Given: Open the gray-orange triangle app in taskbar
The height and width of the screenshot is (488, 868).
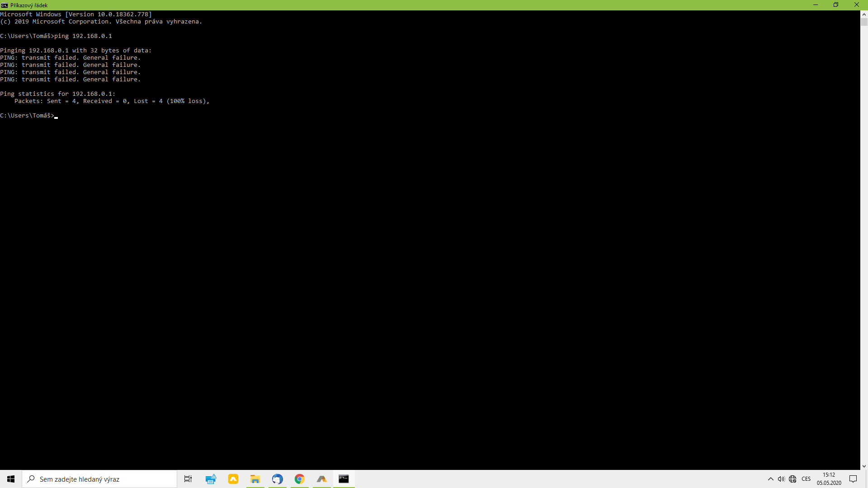Looking at the screenshot, I should [322, 479].
